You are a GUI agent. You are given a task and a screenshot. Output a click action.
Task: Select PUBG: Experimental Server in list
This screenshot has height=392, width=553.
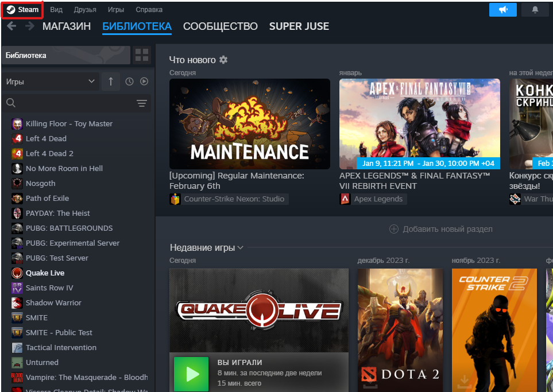[72, 243]
